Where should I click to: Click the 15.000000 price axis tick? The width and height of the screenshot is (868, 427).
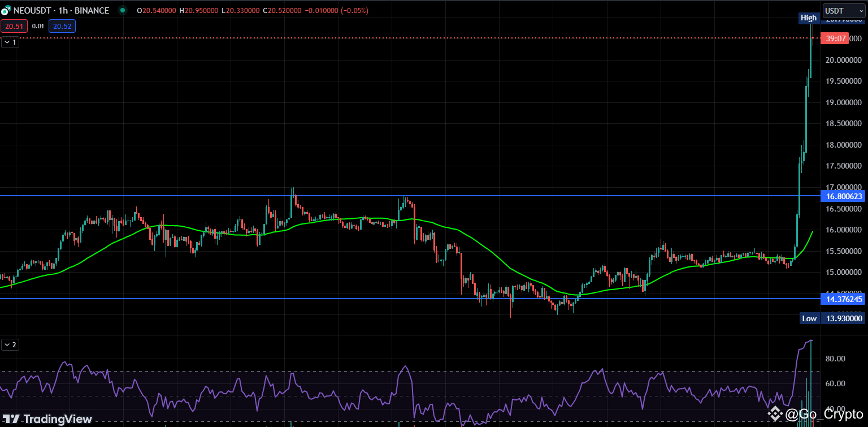(x=844, y=272)
